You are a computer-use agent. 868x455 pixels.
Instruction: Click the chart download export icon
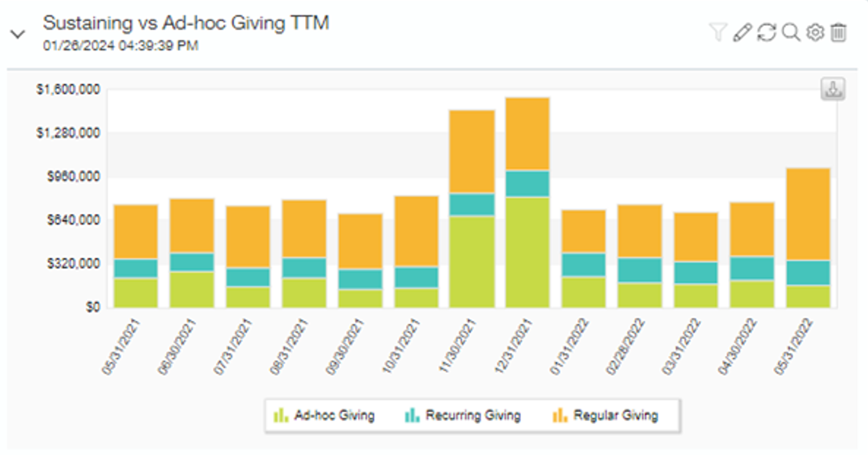pos(833,89)
